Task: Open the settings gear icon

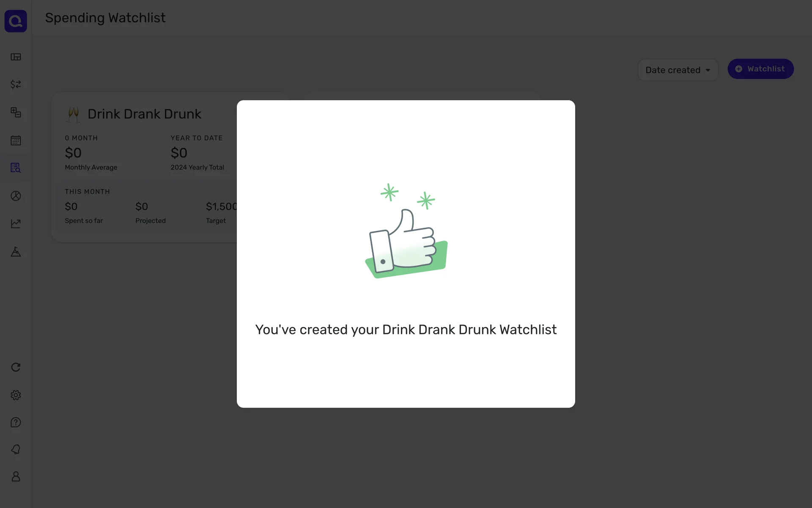Action: (16, 395)
